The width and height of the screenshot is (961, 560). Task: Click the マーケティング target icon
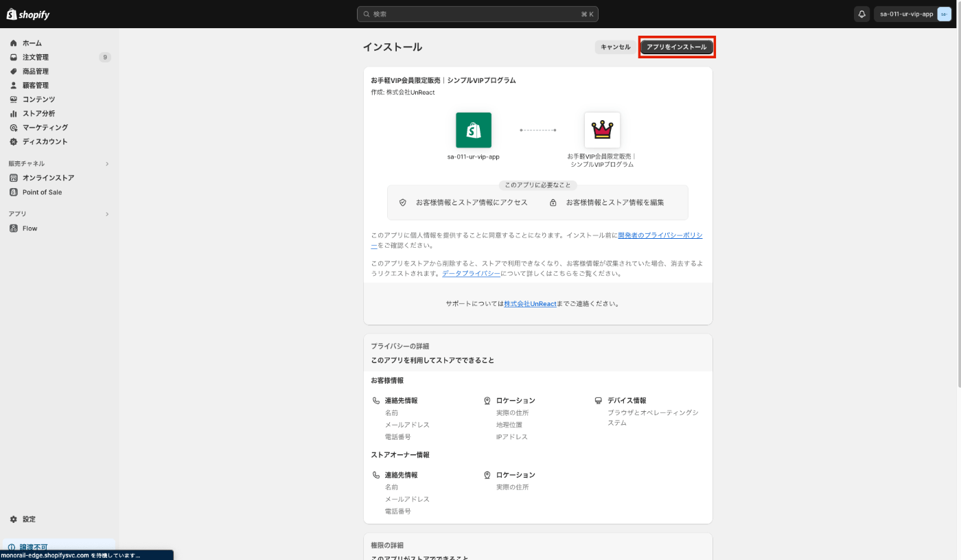tap(14, 128)
